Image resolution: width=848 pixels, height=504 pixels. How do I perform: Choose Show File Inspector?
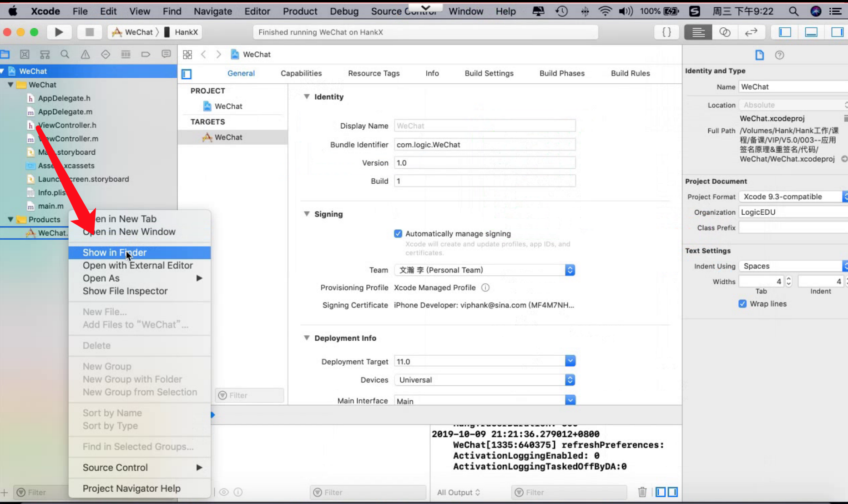pos(140,291)
